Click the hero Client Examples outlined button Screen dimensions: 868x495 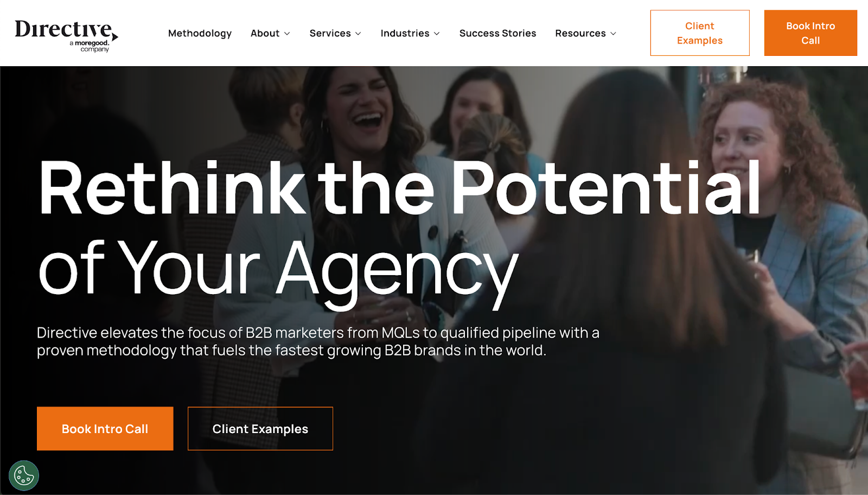click(x=260, y=429)
